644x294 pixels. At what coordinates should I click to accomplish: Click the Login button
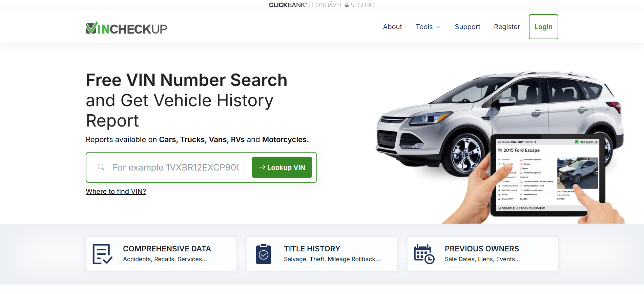(543, 27)
